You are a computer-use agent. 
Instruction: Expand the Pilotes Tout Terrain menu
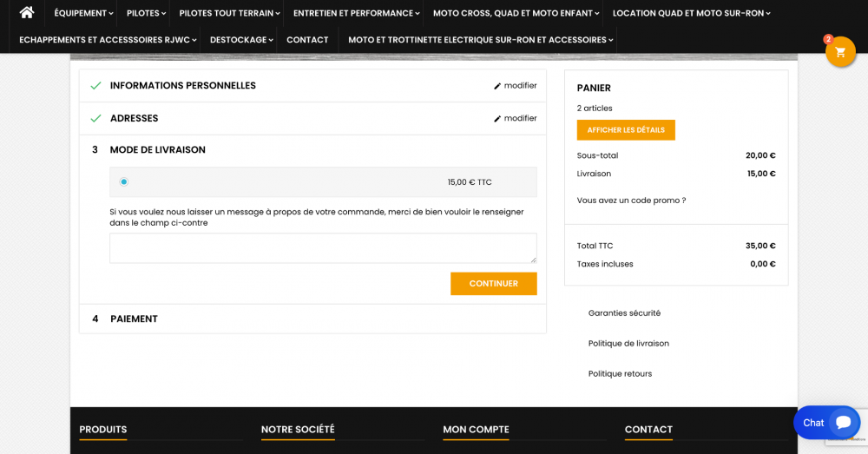click(x=230, y=13)
